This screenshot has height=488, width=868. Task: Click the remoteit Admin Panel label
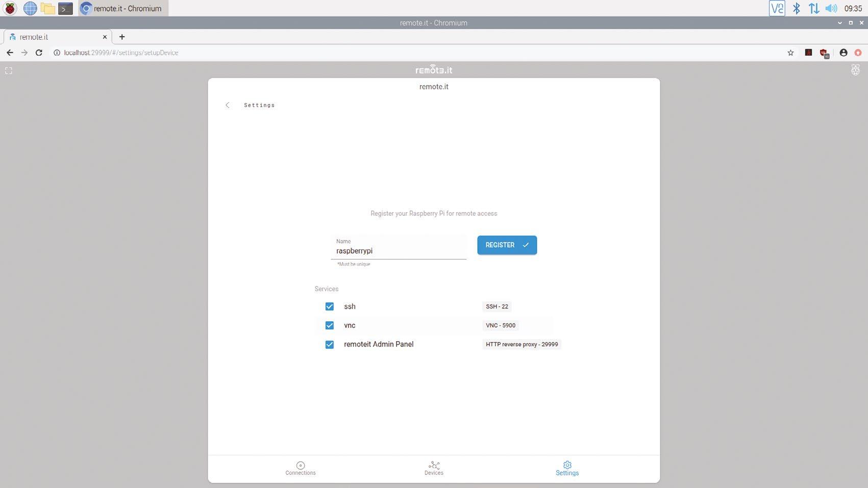[x=379, y=344]
